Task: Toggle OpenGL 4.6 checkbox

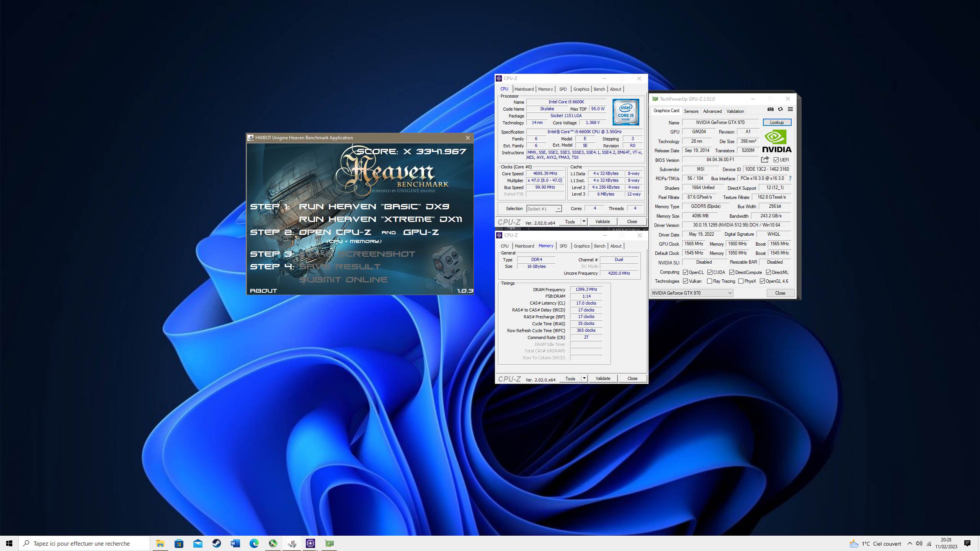Action: 762,281
